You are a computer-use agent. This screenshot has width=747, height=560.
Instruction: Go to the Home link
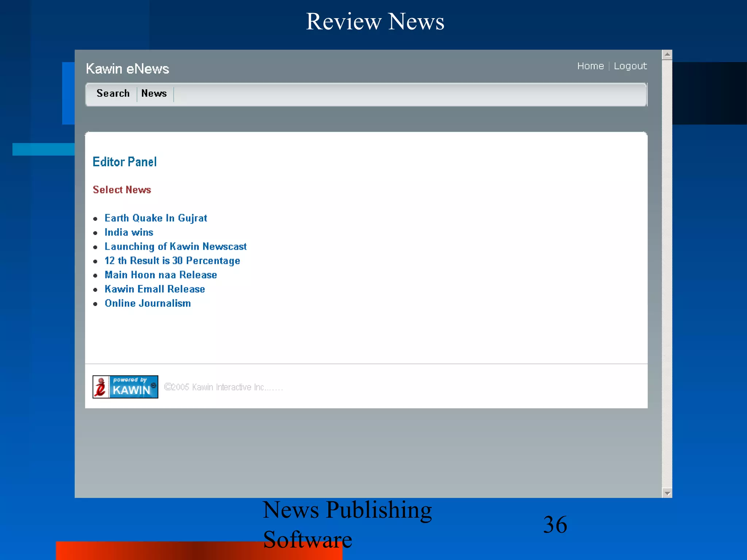pos(591,66)
